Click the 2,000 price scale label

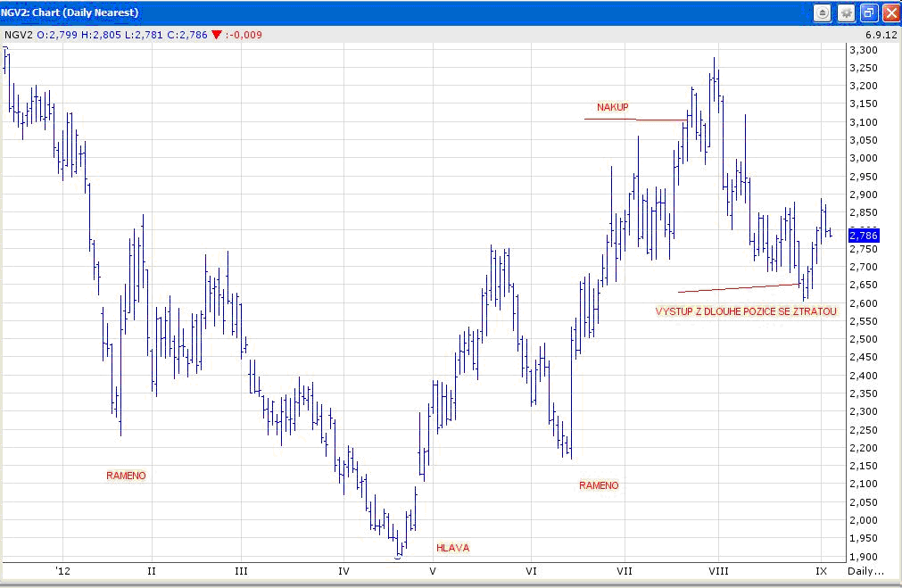(x=864, y=520)
